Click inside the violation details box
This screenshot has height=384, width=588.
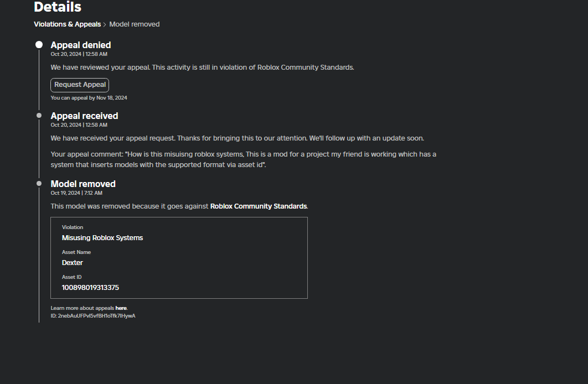pos(179,257)
